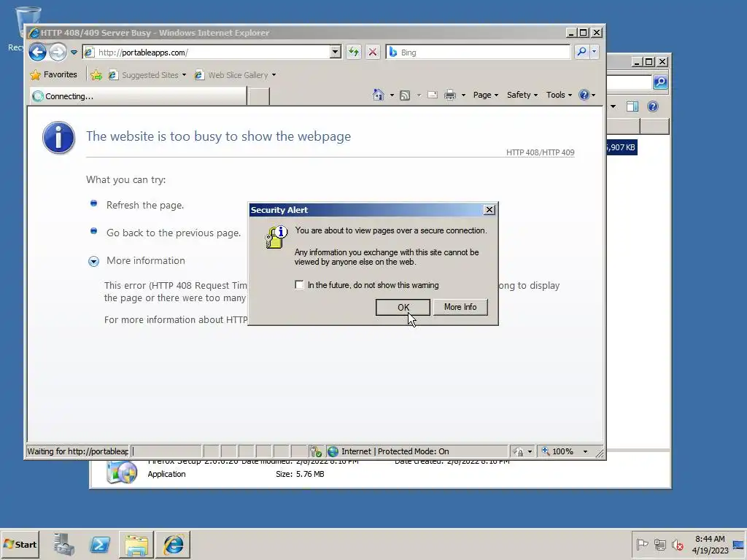Click the Add to Favorites Bar star icon
Image resolution: width=747 pixels, height=560 pixels.
(x=96, y=75)
